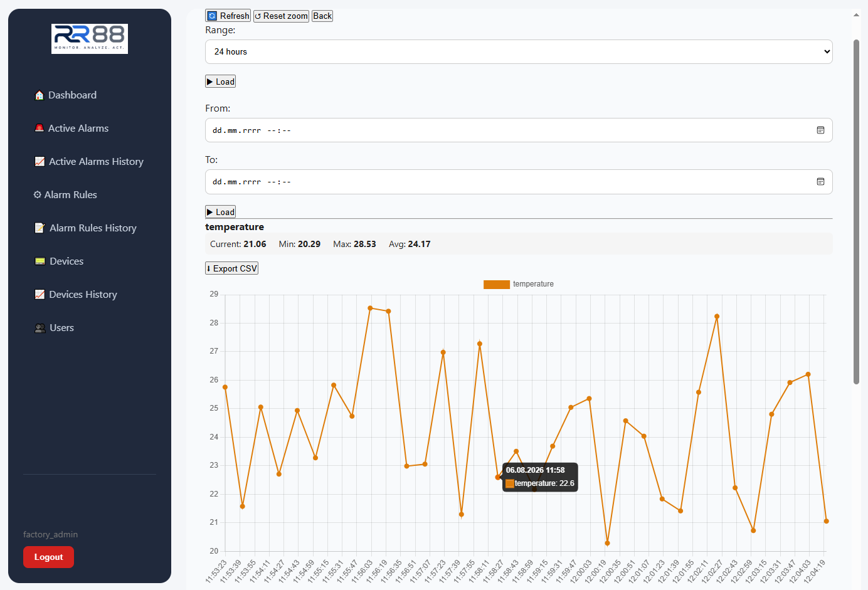Reset the chart zoom
The width and height of the screenshot is (868, 590).
[281, 16]
